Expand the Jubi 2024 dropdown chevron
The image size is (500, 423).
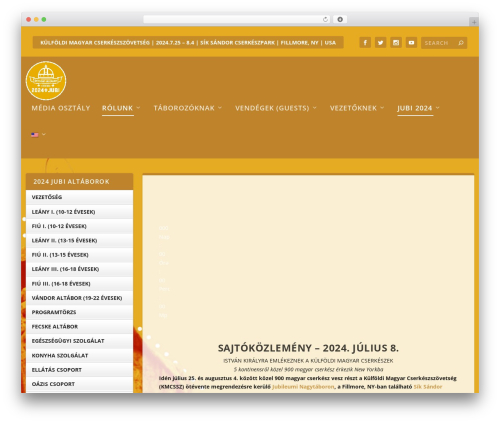(x=438, y=108)
